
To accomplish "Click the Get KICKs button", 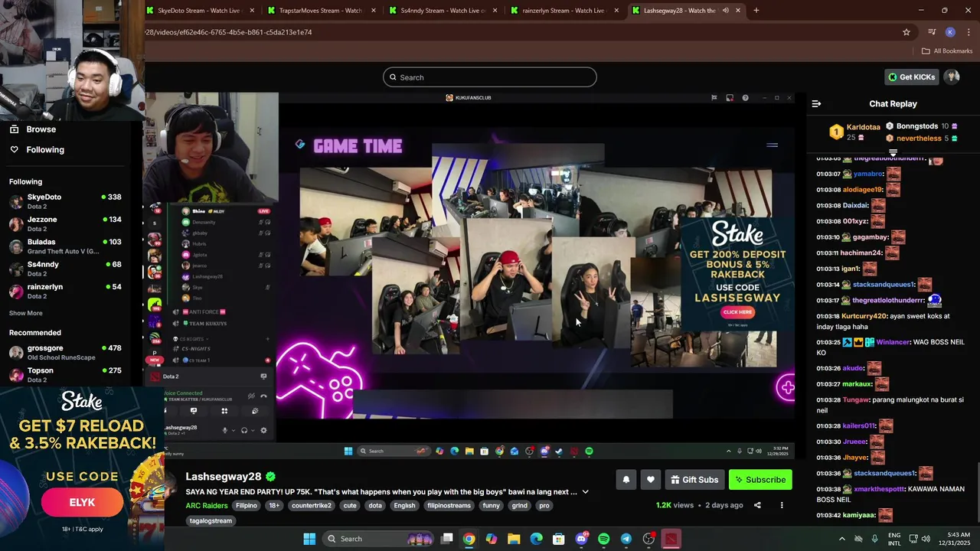I will click(x=911, y=77).
